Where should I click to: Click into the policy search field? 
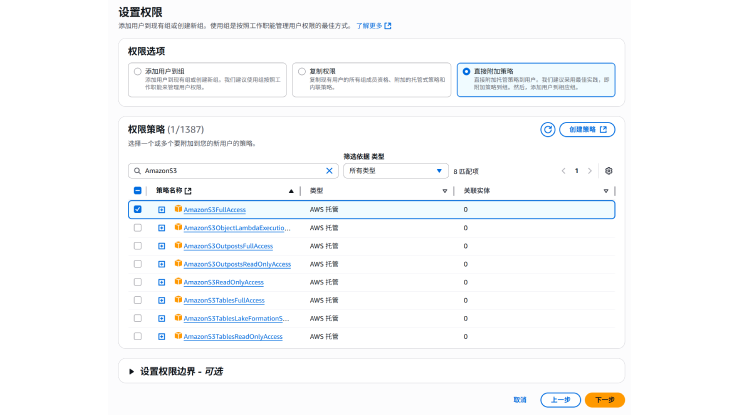230,171
